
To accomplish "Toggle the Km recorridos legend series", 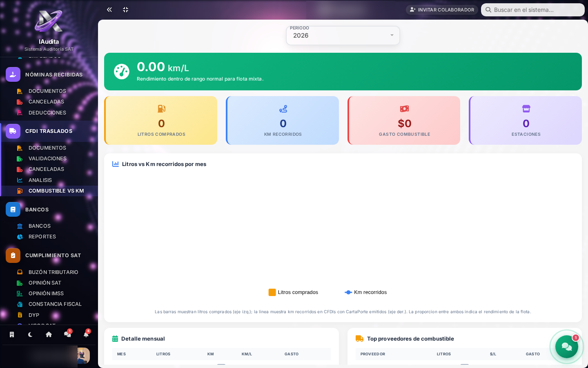I will [366, 292].
